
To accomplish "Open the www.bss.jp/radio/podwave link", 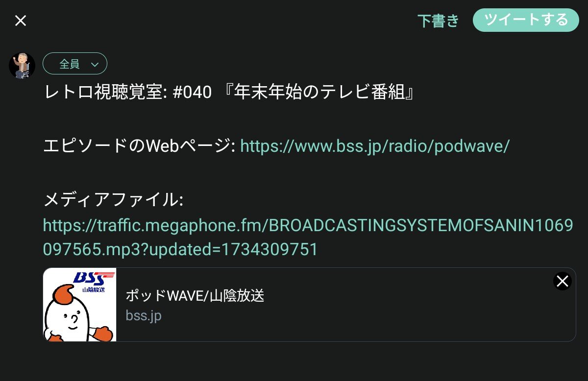I will [375, 145].
